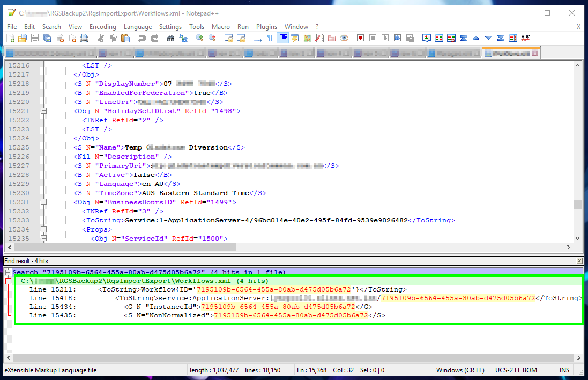Toggle synchronized vertical scrolling
Viewport: 588px width, 380px height.
click(x=228, y=38)
